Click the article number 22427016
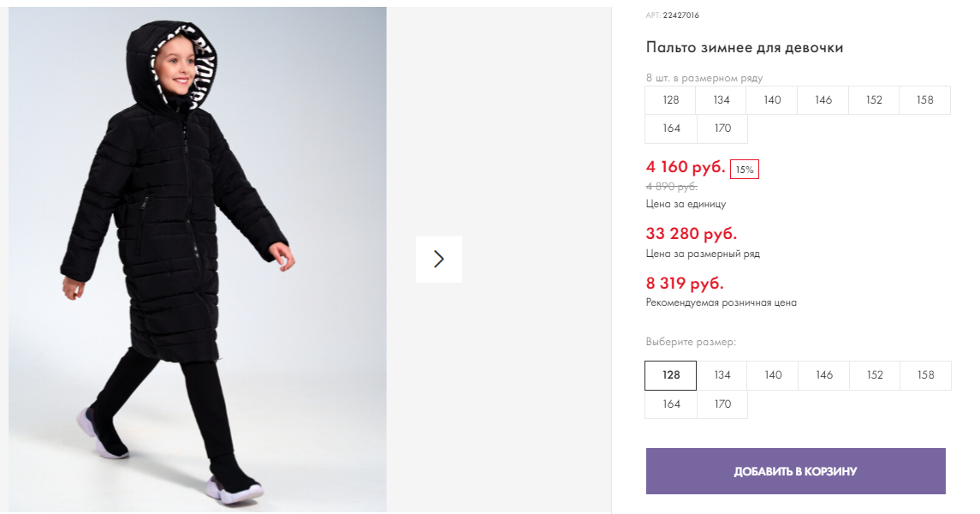The image size is (980, 514). (x=681, y=15)
